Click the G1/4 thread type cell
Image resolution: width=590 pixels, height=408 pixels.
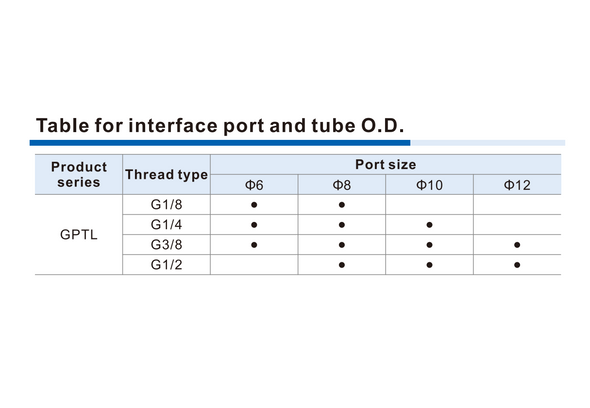[x=166, y=225]
